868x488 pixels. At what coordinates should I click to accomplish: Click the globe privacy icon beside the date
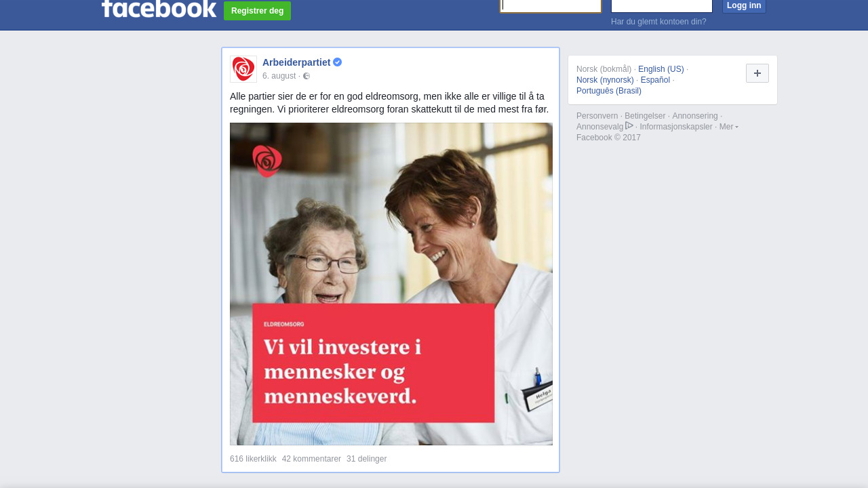307,76
